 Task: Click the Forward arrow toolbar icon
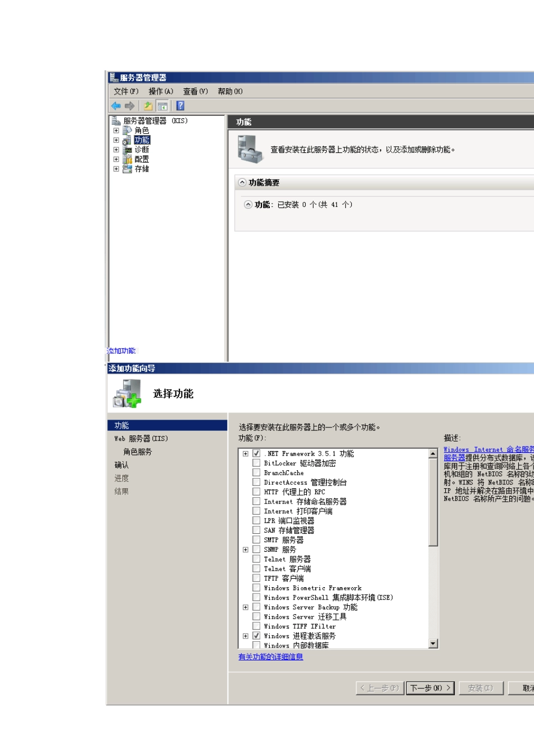[130, 106]
